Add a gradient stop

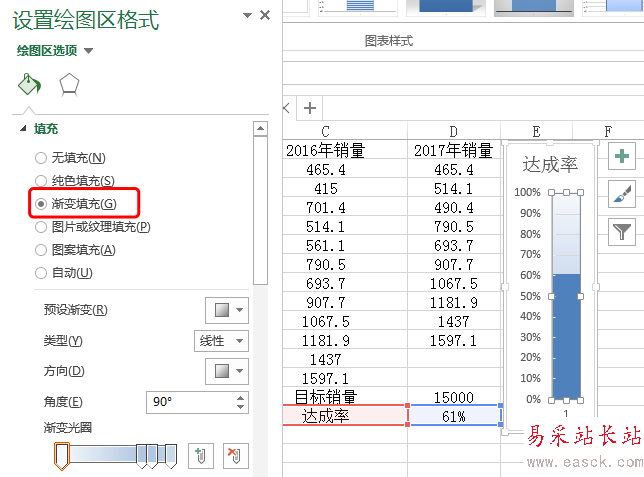[x=201, y=456]
